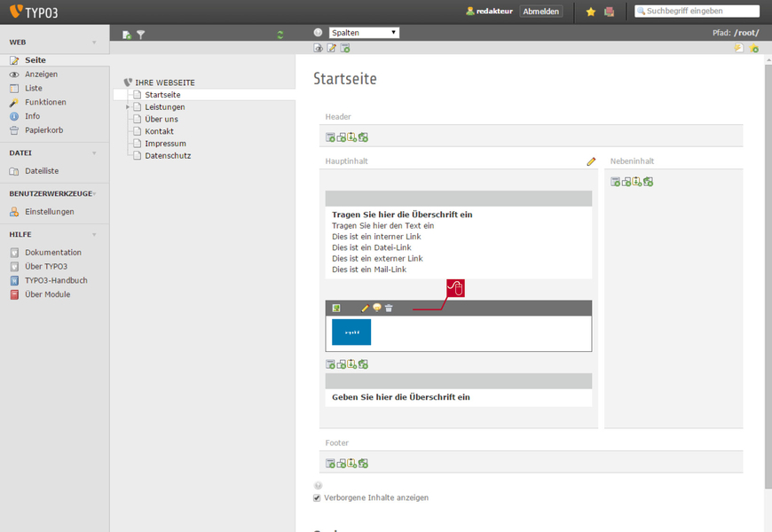Click the Abmelden button
The width and height of the screenshot is (772, 532).
(540, 12)
